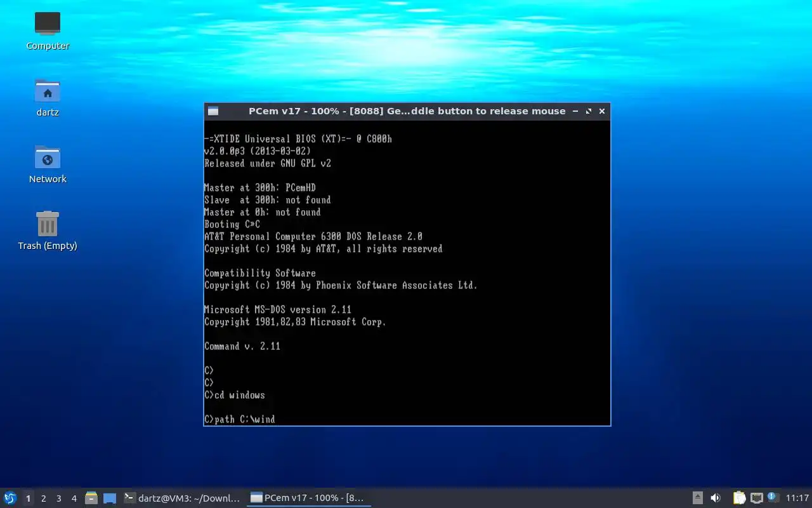This screenshot has width=812, height=508.
Task: Click 'Compatibility Software' line
Action: pos(260,273)
